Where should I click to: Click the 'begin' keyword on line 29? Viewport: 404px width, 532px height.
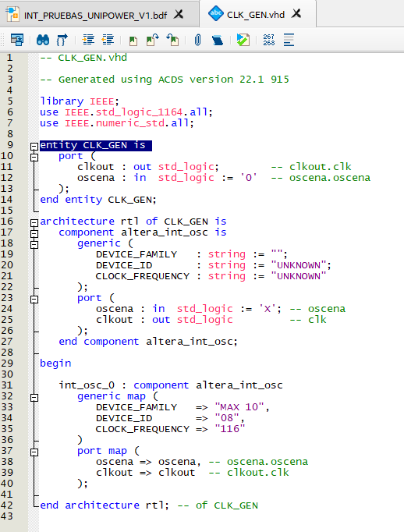coord(55,364)
